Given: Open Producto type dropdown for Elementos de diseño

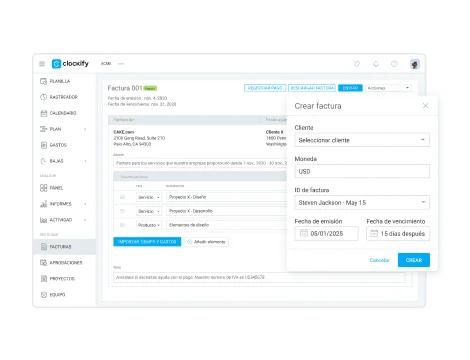Looking at the screenshot, I should (149, 225).
